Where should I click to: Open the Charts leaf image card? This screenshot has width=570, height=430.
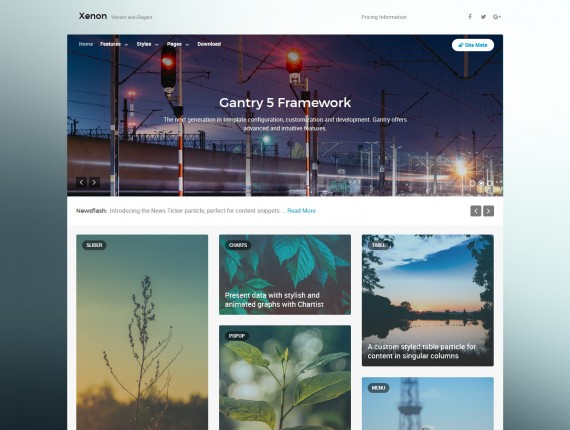tap(285, 275)
